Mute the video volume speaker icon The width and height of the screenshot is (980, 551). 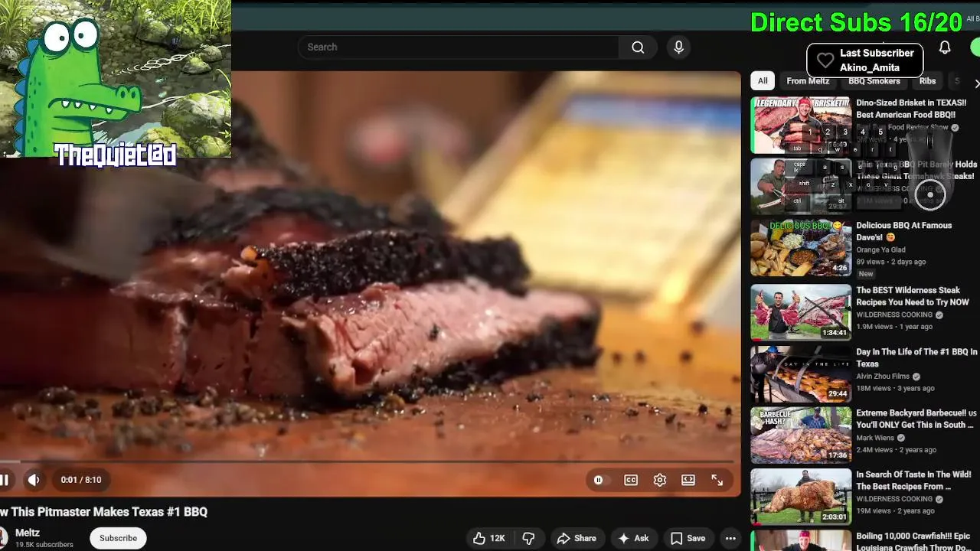34,480
